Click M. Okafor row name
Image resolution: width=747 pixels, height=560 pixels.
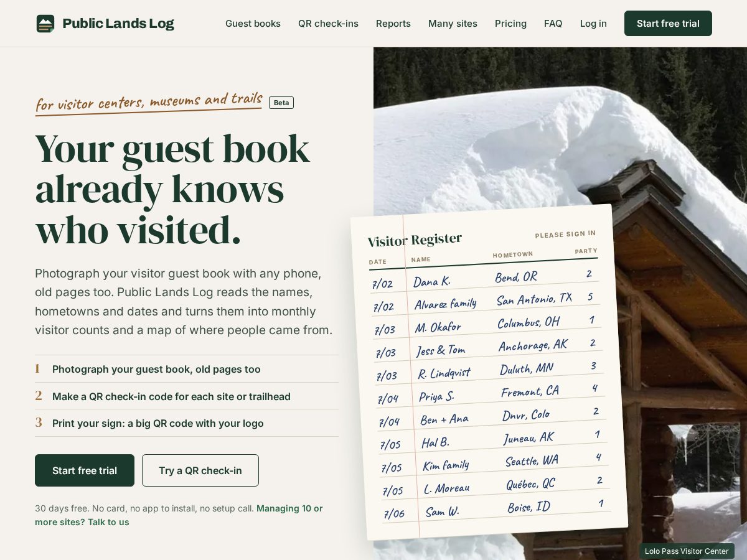[438, 327]
